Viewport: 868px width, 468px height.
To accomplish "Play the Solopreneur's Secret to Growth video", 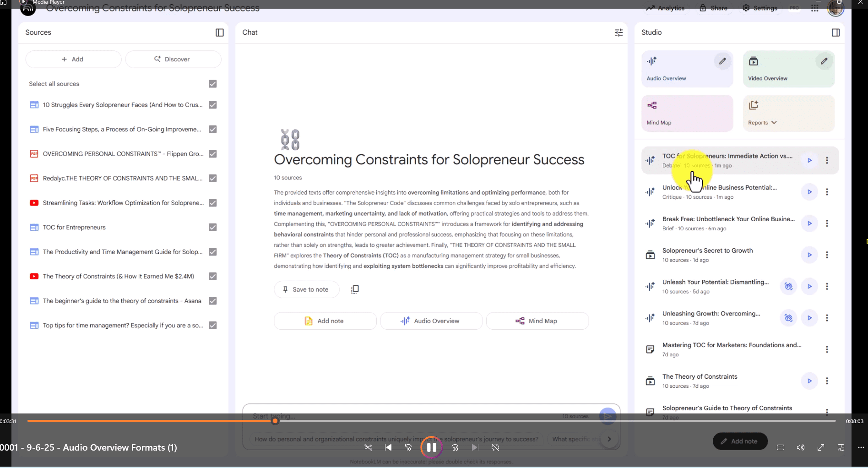I will 809,255.
